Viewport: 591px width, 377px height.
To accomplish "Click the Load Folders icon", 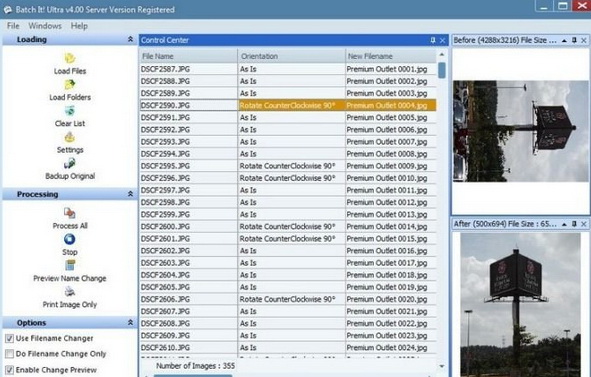I will coord(70,84).
